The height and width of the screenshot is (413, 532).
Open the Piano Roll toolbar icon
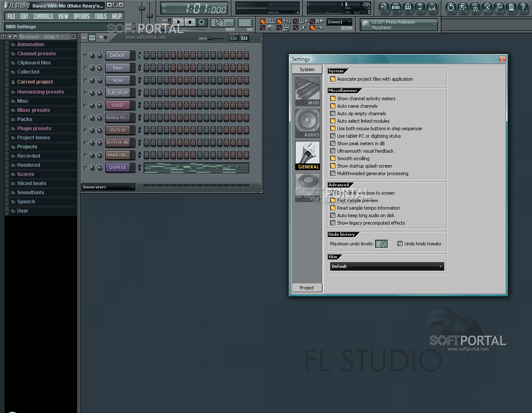pos(408,7)
